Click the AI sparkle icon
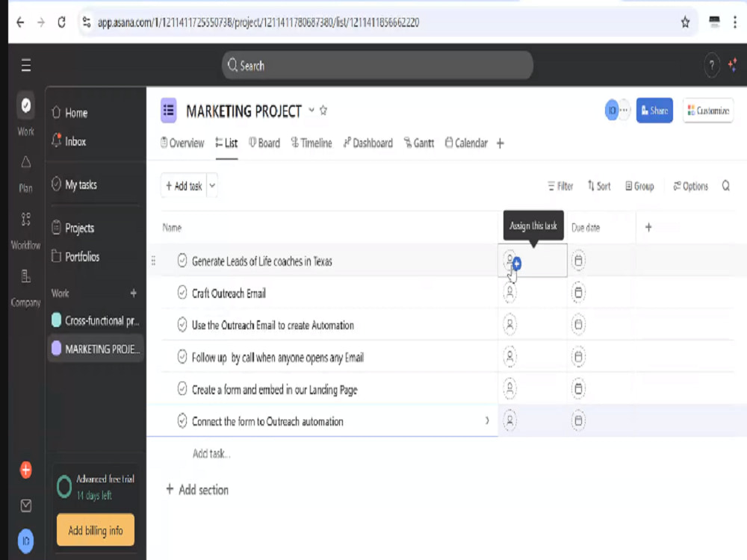Viewport: 747px width, 560px height. point(733,64)
